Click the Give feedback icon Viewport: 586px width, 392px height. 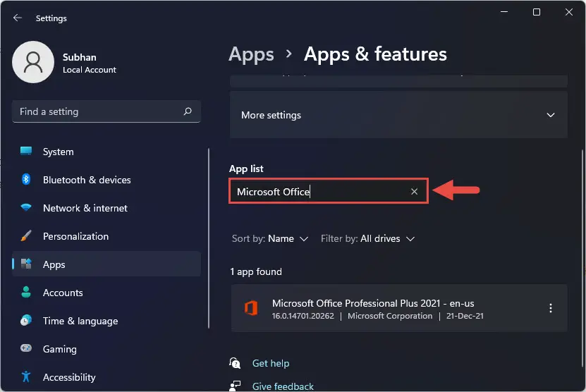point(235,386)
